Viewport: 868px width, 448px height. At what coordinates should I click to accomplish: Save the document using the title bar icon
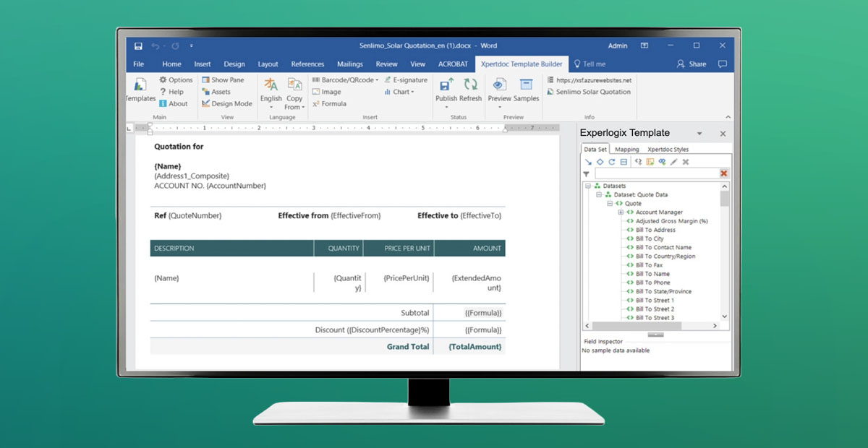point(138,46)
